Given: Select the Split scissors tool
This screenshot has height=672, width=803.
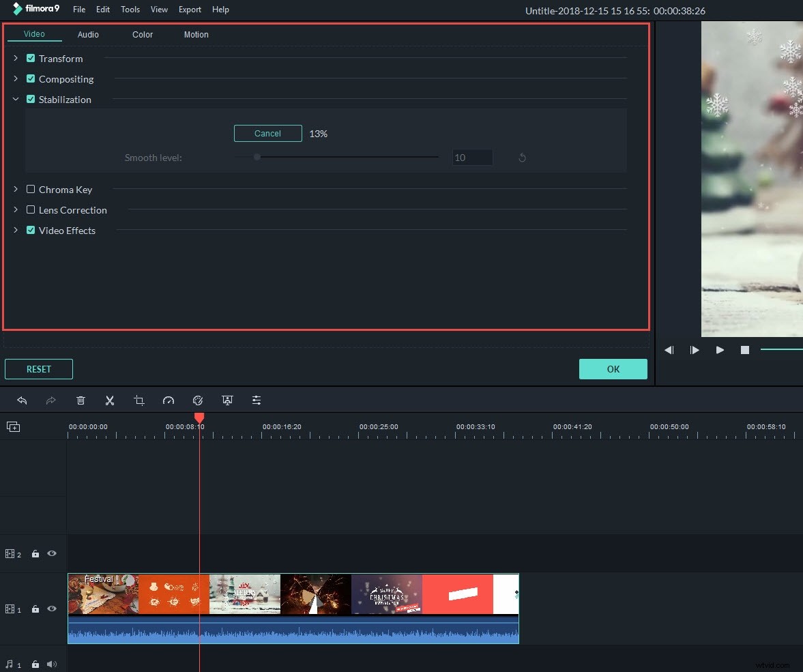Looking at the screenshot, I should (x=110, y=400).
